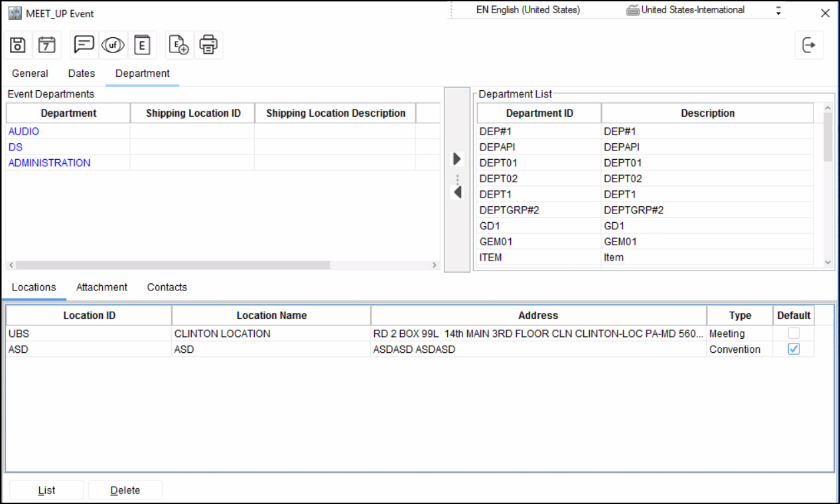Switch to the General tab

[x=30, y=74]
